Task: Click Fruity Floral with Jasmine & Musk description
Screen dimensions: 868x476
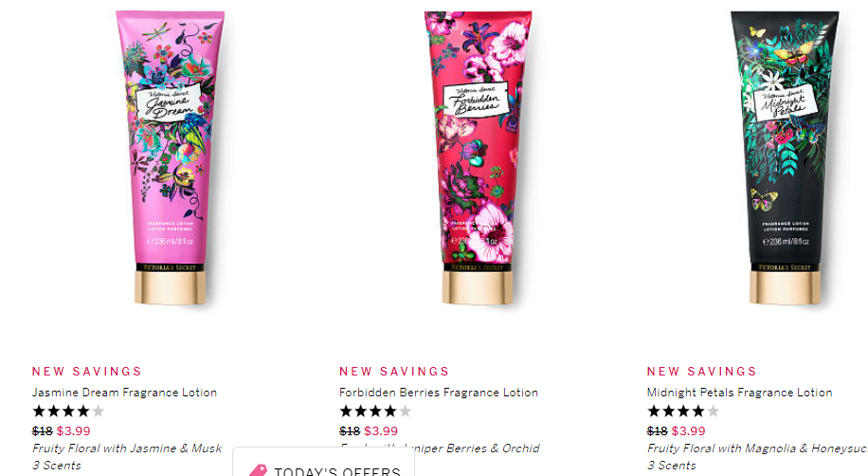Action: pos(127,449)
